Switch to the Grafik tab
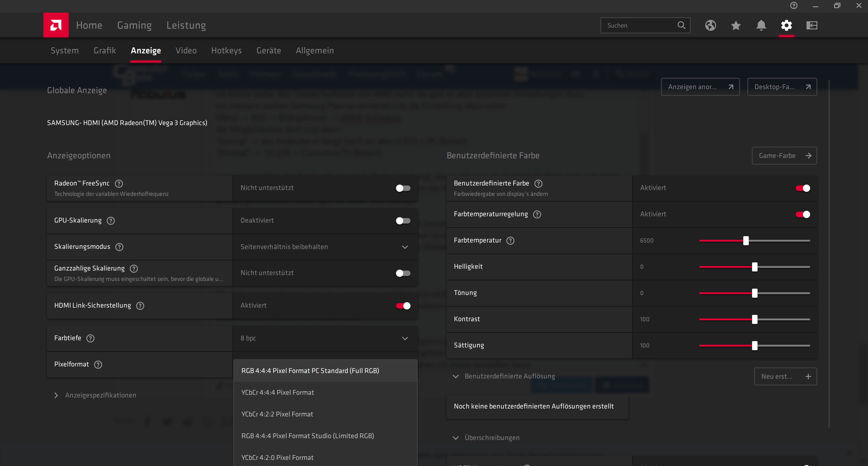Image resolution: width=868 pixels, height=466 pixels. point(104,51)
